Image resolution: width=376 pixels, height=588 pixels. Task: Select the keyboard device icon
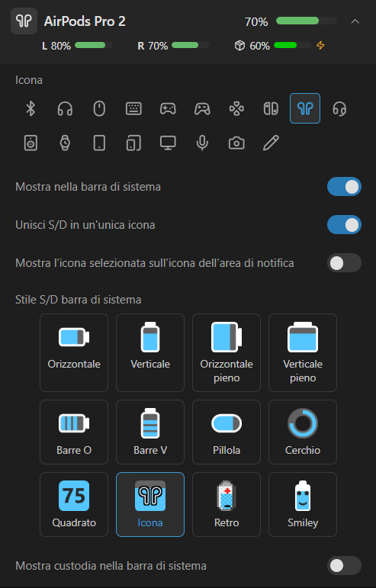coord(133,109)
